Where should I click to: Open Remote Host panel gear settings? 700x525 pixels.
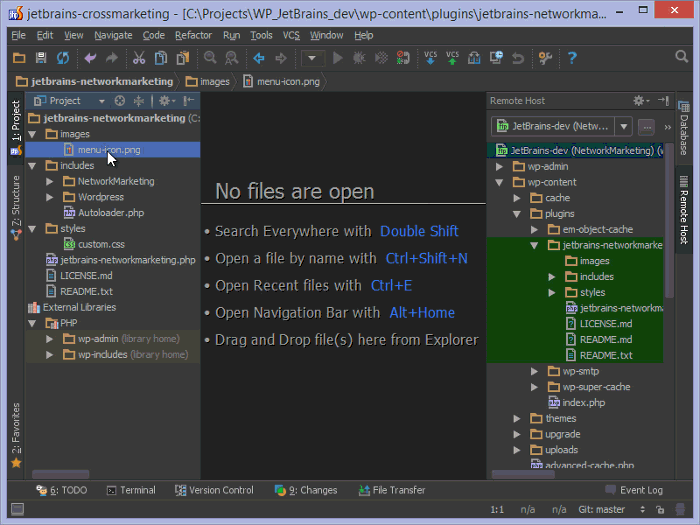(x=641, y=101)
